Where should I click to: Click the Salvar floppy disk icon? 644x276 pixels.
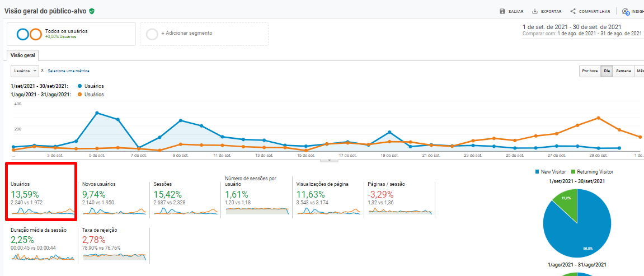click(x=502, y=11)
